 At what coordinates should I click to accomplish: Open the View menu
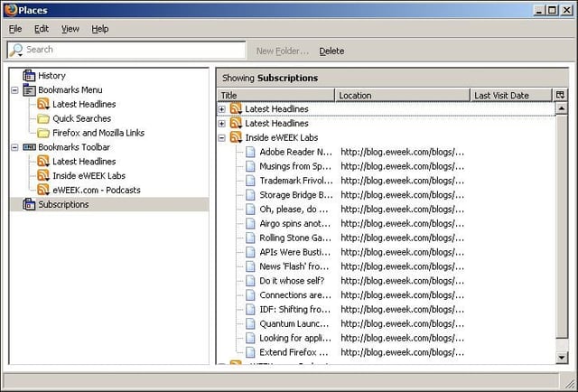[x=70, y=29]
